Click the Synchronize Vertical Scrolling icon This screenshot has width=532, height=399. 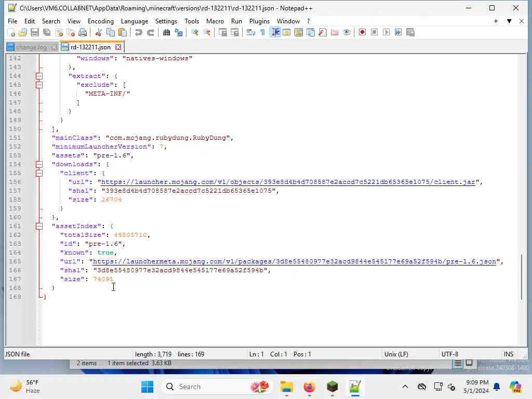coord(222,32)
